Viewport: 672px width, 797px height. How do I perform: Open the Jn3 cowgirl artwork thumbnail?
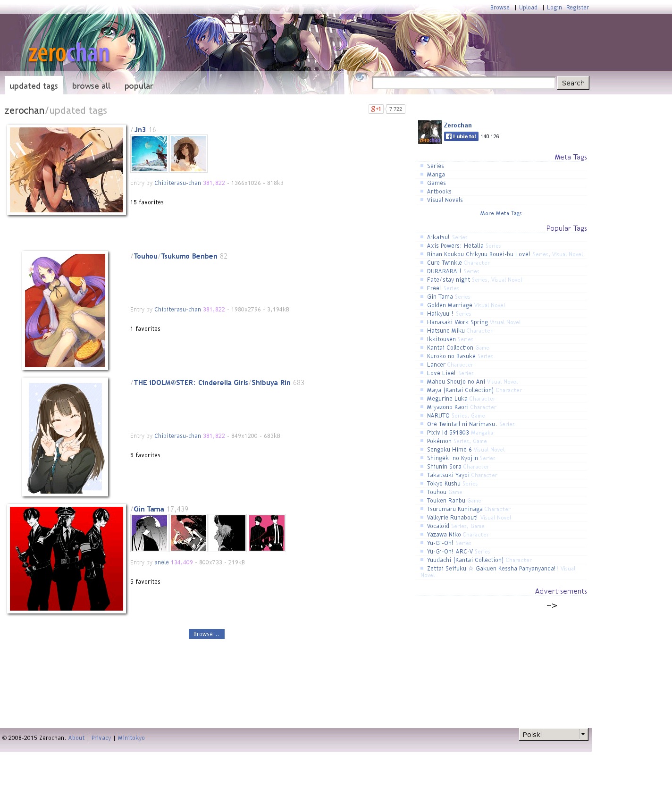coord(67,170)
